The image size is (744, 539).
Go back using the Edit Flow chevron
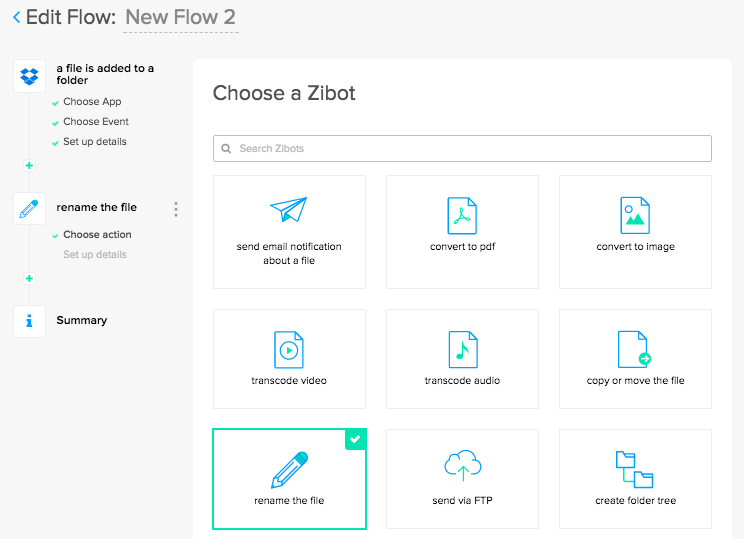pos(16,17)
